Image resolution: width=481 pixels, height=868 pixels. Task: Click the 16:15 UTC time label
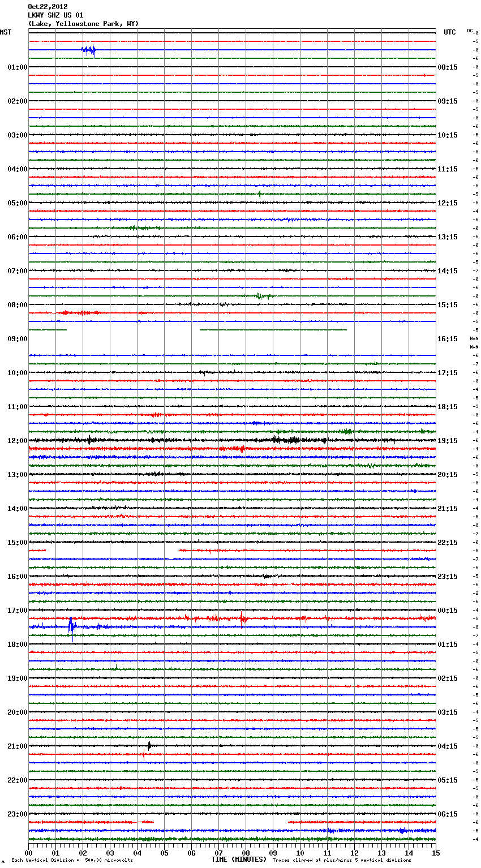(448, 339)
